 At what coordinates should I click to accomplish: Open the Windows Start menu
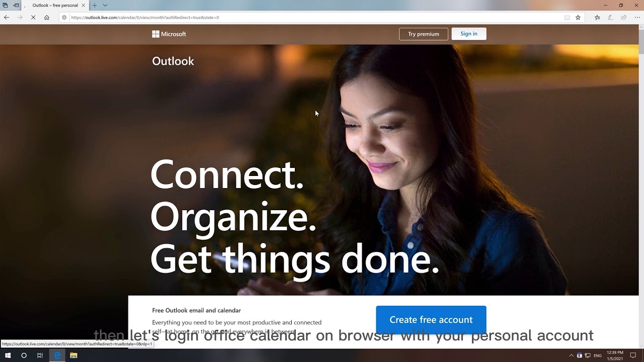click(x=8, y=355)
